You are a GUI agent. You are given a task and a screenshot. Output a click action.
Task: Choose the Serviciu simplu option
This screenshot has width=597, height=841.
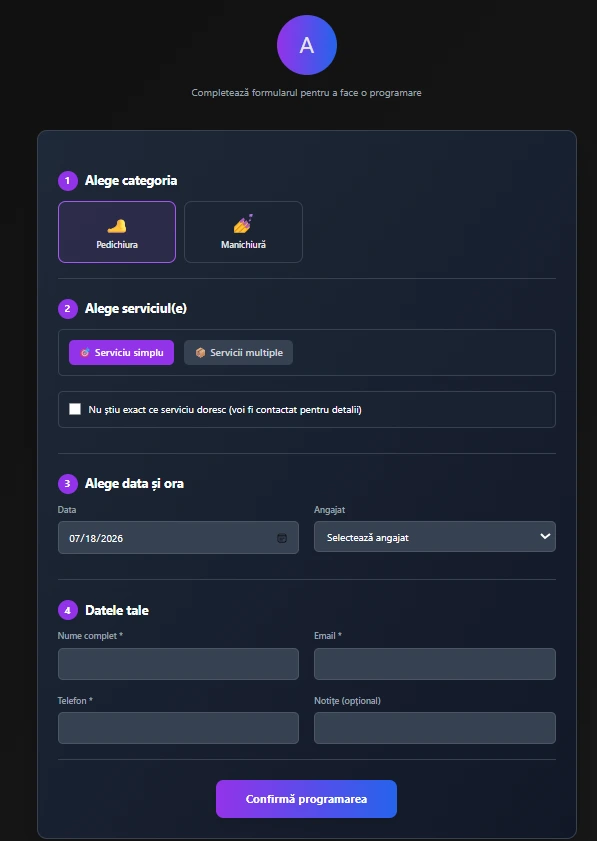tap(121, 352)
